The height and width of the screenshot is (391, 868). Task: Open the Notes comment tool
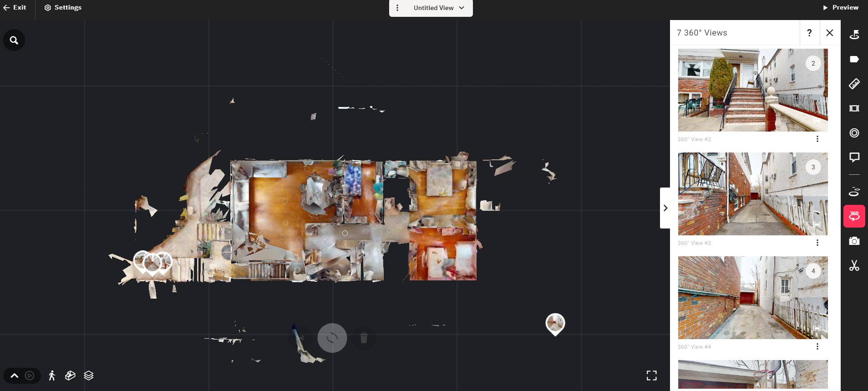(x=854, y=157)
